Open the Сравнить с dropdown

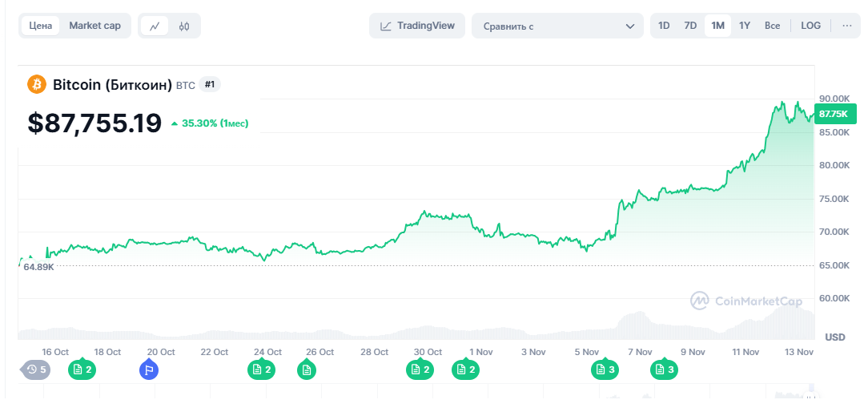[x=557, y=26]
